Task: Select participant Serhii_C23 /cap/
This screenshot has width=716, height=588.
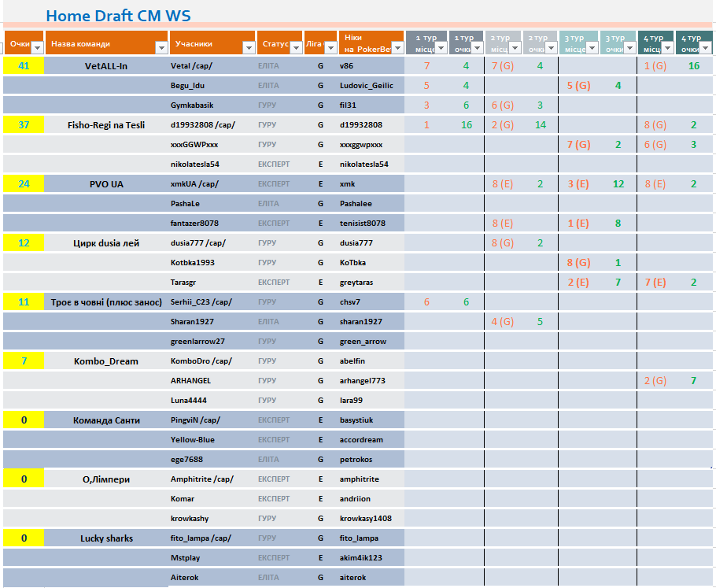Action: 201,301
